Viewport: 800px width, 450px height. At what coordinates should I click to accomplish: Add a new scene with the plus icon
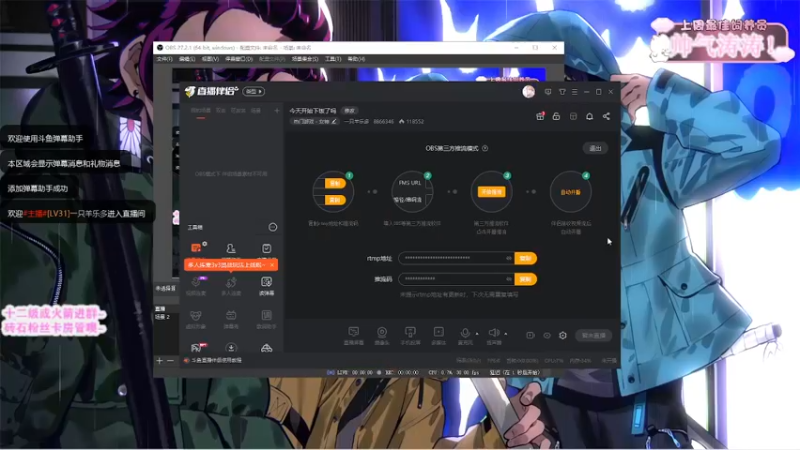point(277,111)
